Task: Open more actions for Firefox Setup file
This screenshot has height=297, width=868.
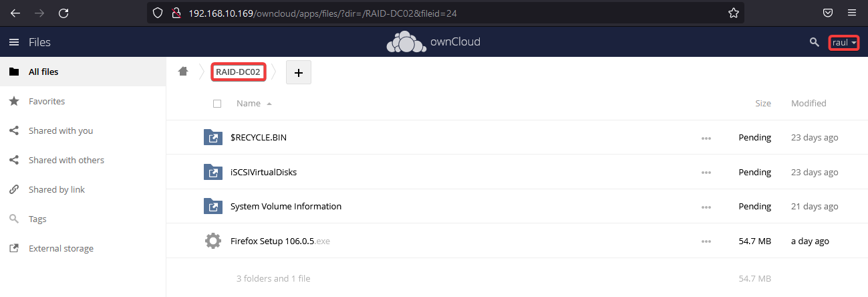Action: (706, 241)
